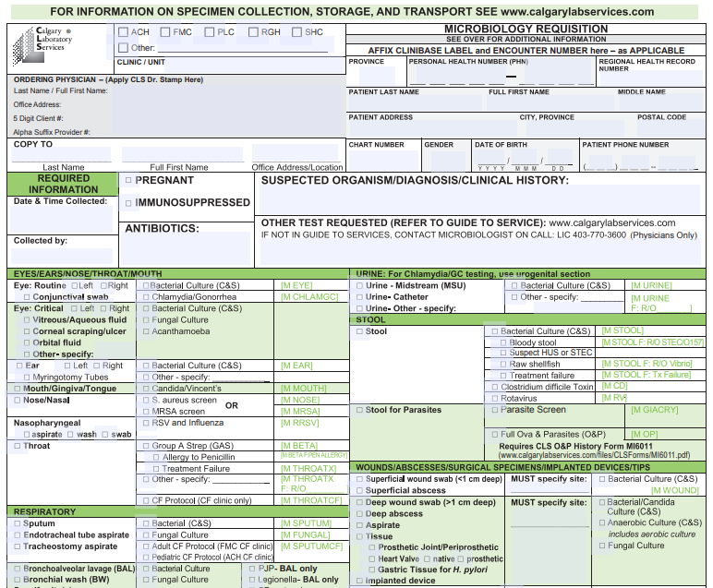Click the CHART NUMBER field
Image resolution: width=713 pixels, height=588 pixels.
[383, 161]
